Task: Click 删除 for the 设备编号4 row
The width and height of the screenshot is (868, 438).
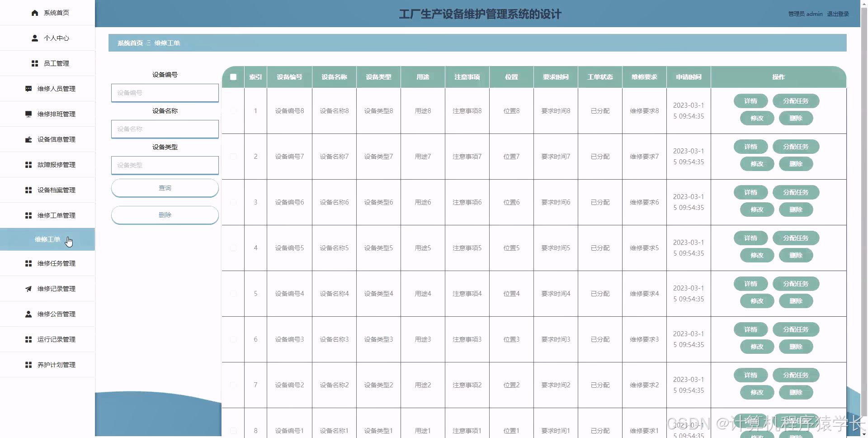Action: pyautogui.click(x=796, y=301)
